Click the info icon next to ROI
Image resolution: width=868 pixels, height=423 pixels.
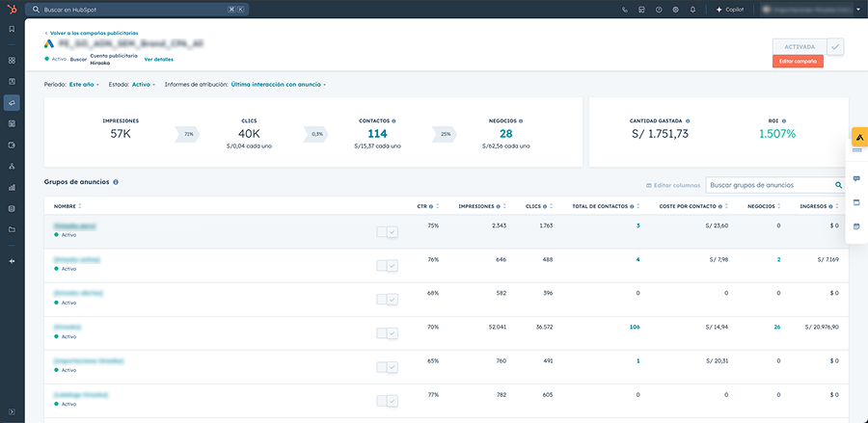point(784,120)
